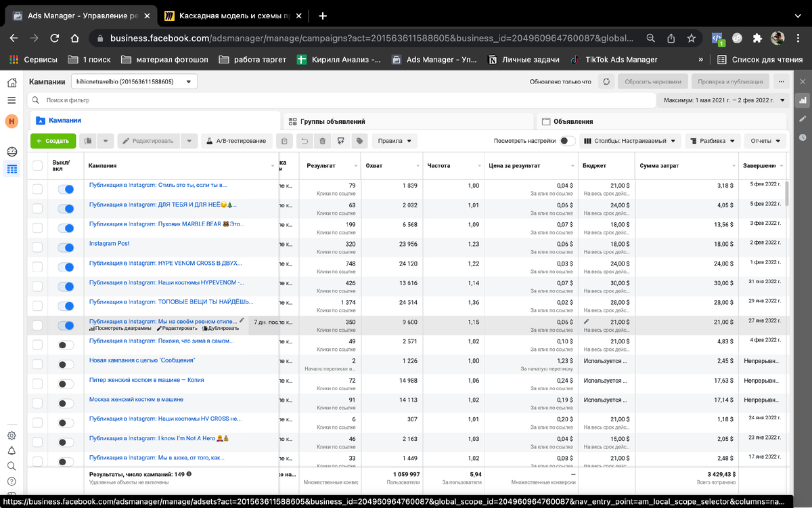The height and width of the screenshot is (508, 812).
Task: Open 'Столбцы: Настраиваемый' dropdown
Action: pos(631,141)
